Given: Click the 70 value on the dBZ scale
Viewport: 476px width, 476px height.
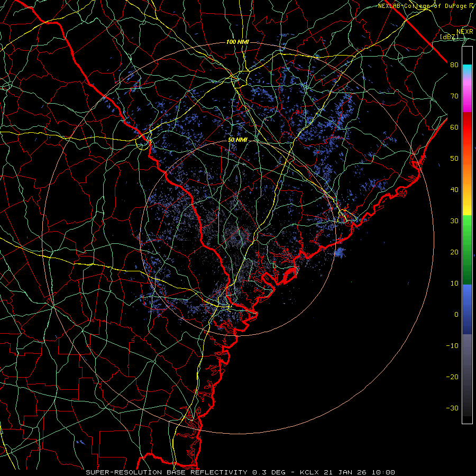Looking at the screenshot, I should tap(454, 96).
